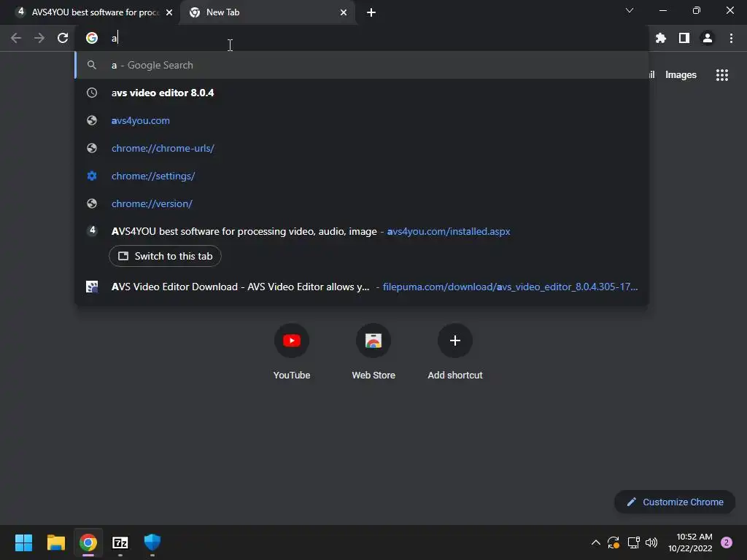Click the browser forward arrow
Screen dimensions: 747x560
[x=39, y=38]
